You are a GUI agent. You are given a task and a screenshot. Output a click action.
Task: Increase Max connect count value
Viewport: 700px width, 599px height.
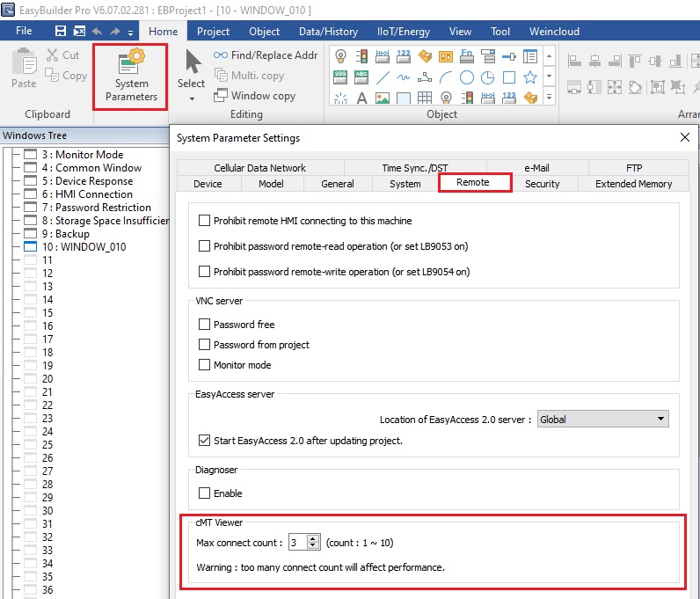click(313, 538)
